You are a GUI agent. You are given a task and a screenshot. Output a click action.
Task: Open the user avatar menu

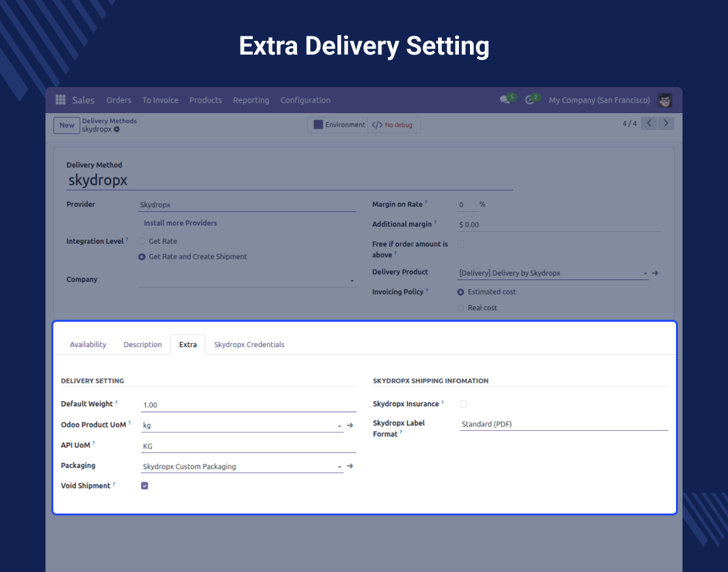pos(665,100)
